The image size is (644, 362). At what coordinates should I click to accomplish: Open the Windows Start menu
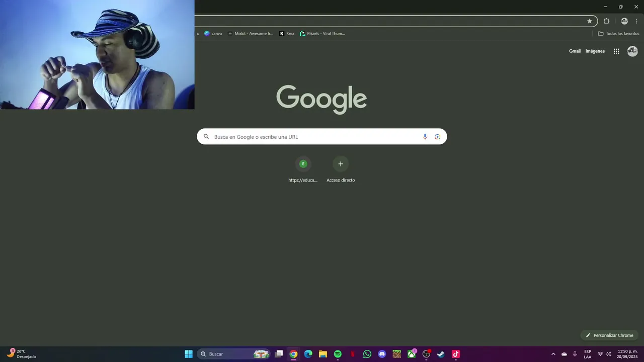189,354
